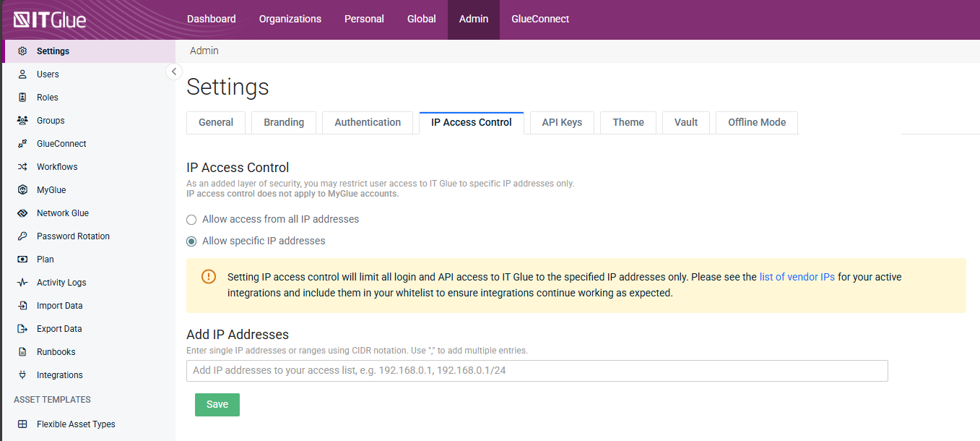Click the Integrations plug icon
Viewport: 980px width, 441px height.
(22, 375)
